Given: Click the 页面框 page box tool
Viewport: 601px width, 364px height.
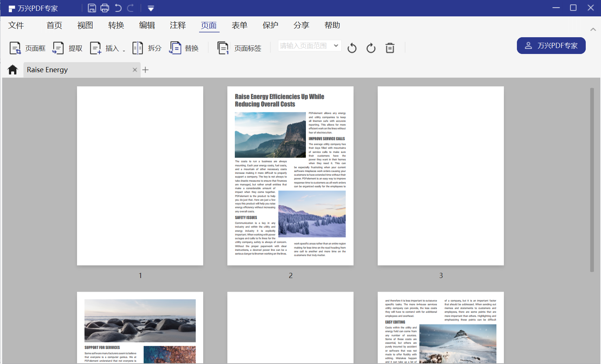Looking at the screenshot, I should pyautogui.click(x=28, y=48).
